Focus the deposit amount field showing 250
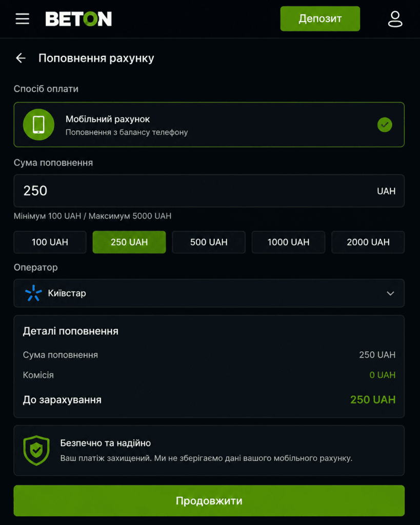 coord(209,191)
